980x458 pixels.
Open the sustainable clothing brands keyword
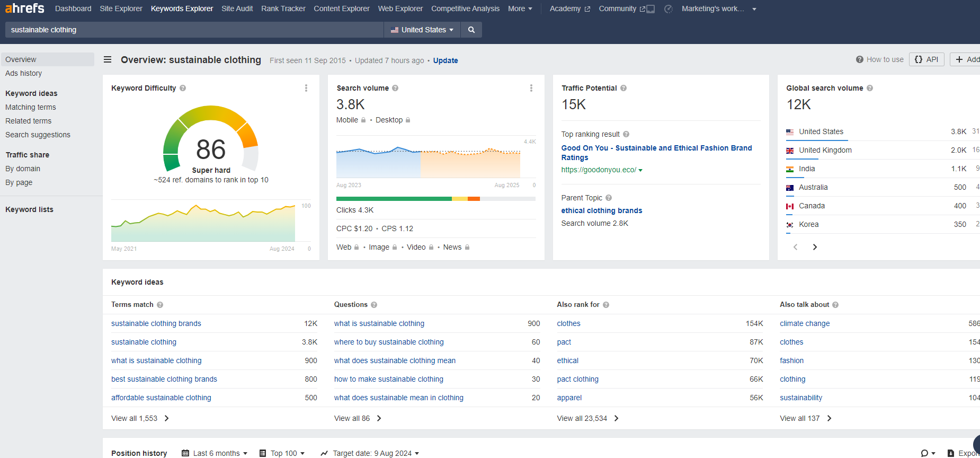[x=156, y=323]
